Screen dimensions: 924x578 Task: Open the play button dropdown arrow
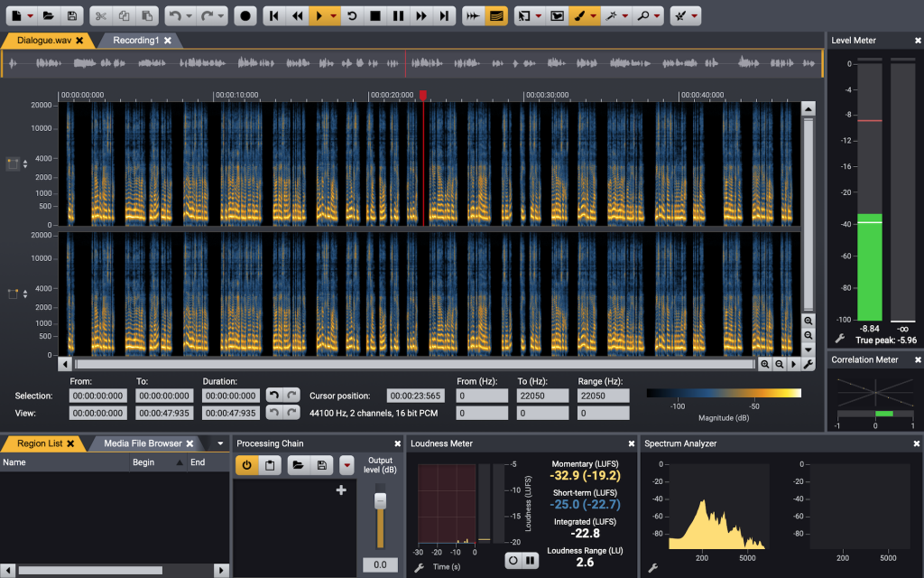(x=334, y=16)
